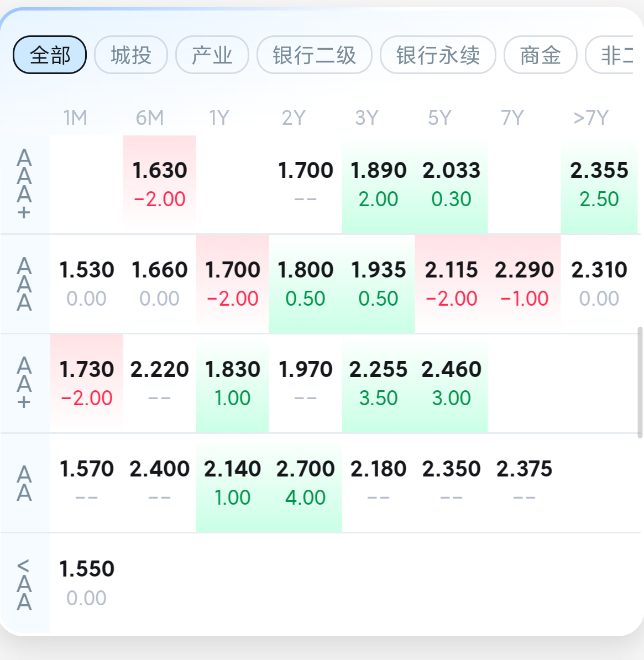Image resolution: width=644 pixels, height=660 pixels.
Task: Choose the 商金 filter tab
Action: pos(540,55)
